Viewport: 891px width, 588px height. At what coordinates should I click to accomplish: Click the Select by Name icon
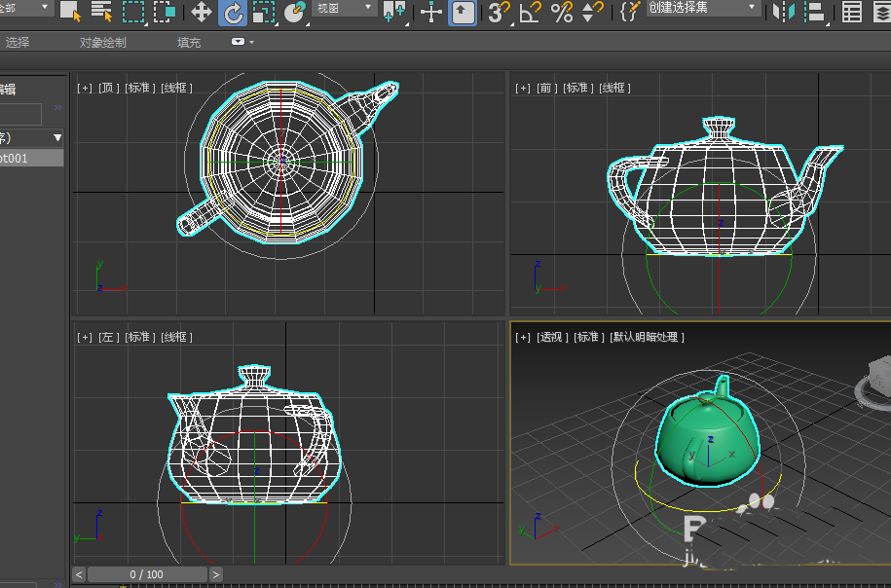(101, 12)
